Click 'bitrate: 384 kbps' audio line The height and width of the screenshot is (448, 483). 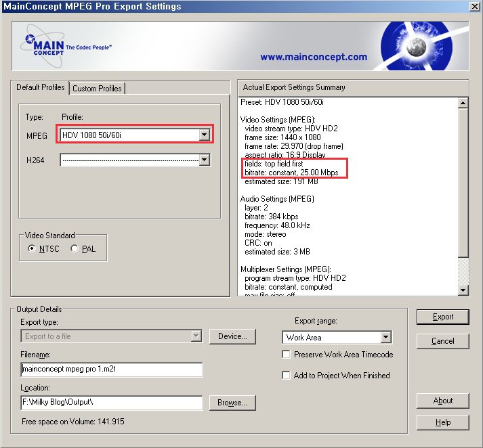[272, 217]
